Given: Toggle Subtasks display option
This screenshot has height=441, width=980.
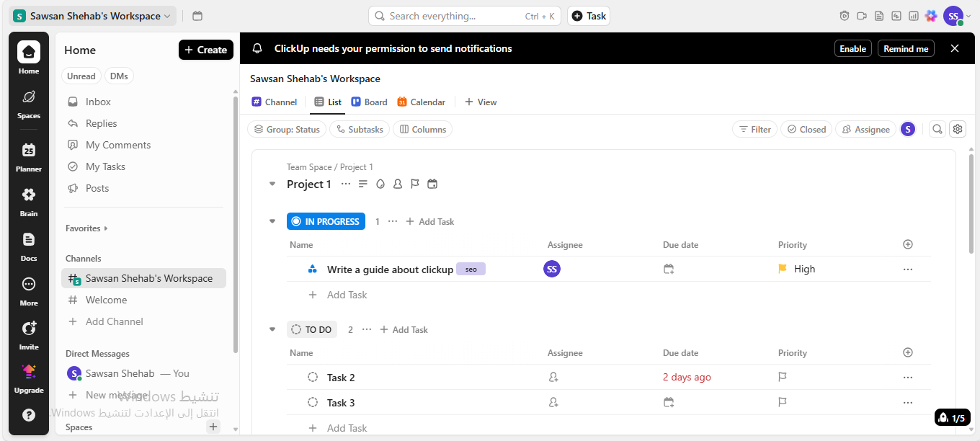Looking at the screenshot, I should (x=360, y=129).
